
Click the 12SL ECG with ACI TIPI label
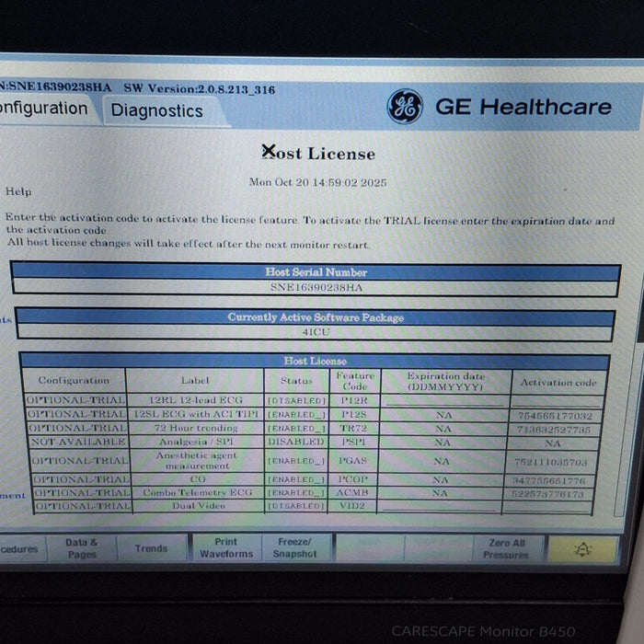click(196, 414)
